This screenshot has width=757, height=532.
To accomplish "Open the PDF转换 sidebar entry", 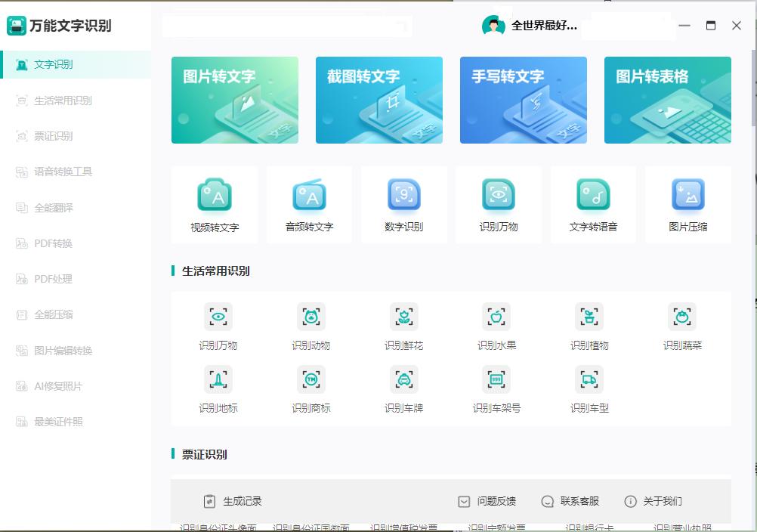I will point(53,243).
